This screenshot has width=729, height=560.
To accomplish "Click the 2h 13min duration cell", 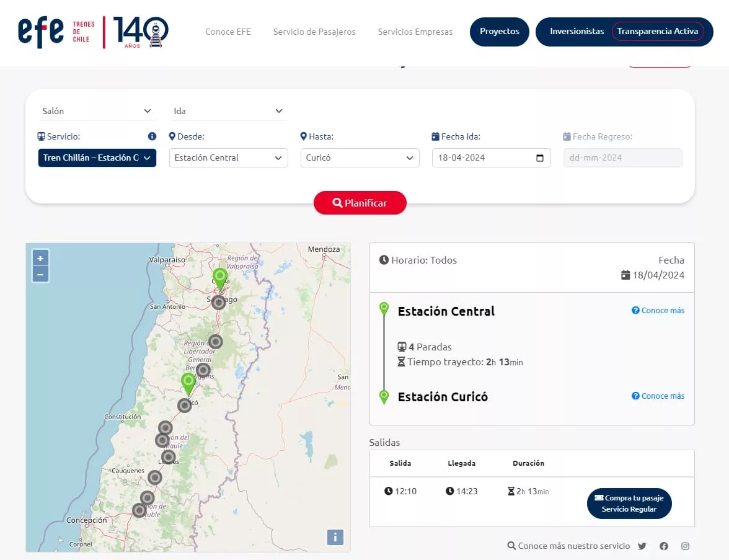I will coord(528,491).
